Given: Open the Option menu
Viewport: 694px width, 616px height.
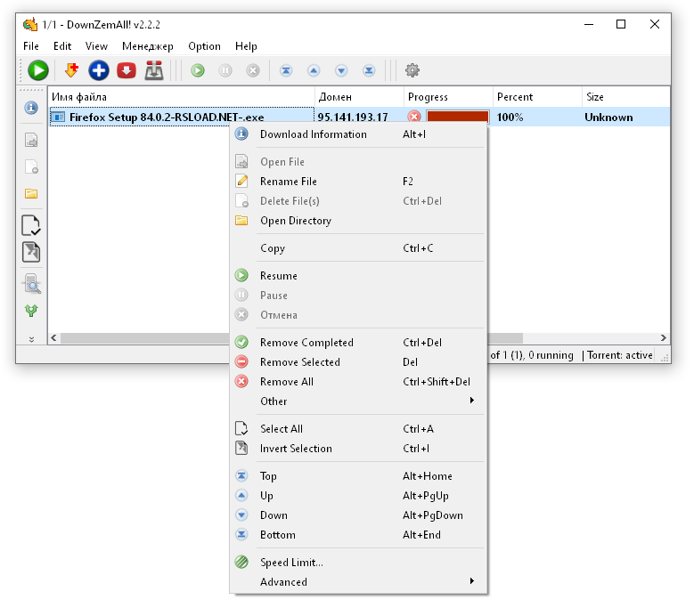Looking at the screenshot, I should tap(205, 46).
